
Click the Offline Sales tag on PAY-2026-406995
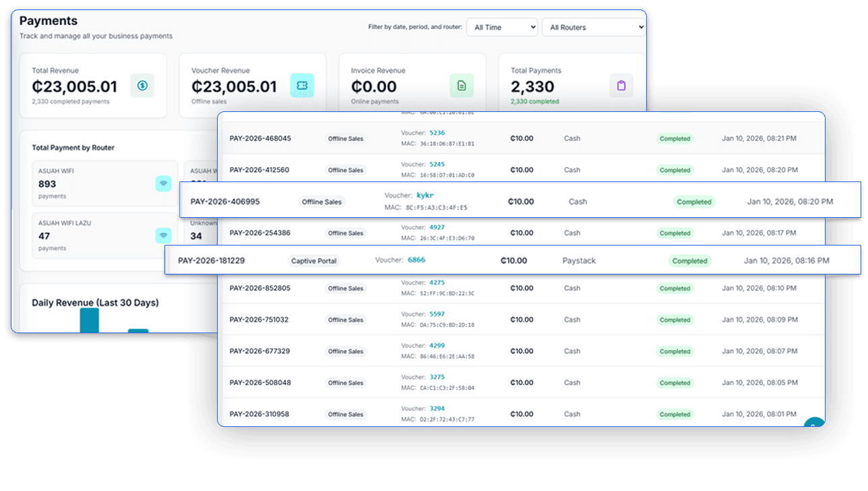click(x=321, y=201)
